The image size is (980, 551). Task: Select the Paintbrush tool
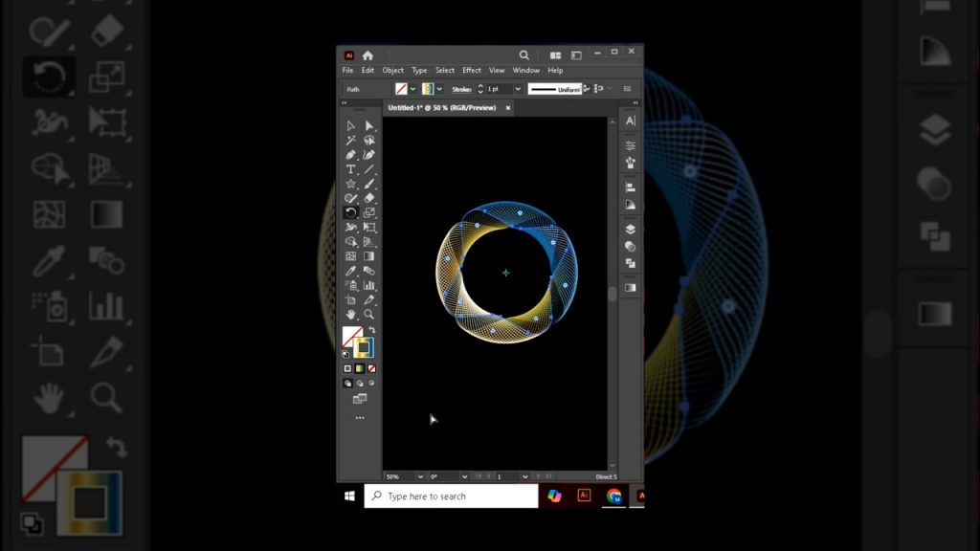point(367,183)
